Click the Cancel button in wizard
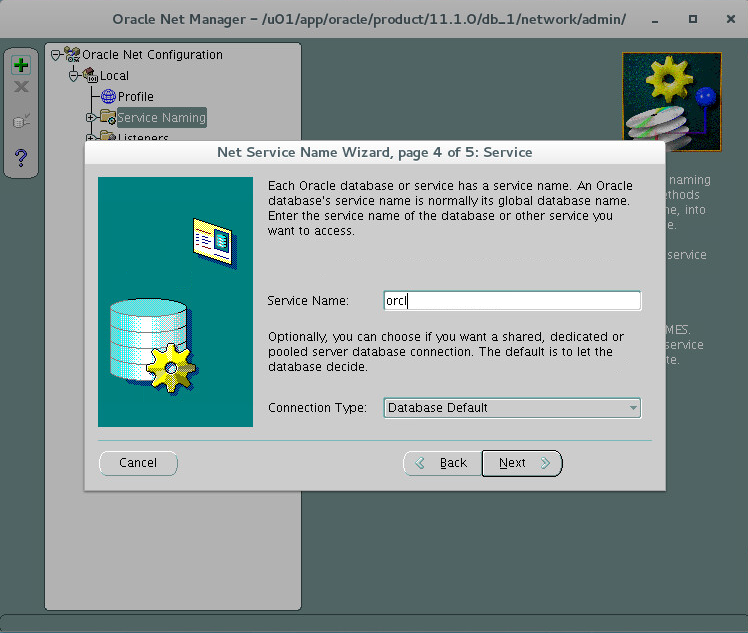This screenshot has width=748, height=633. click(138, 463)
